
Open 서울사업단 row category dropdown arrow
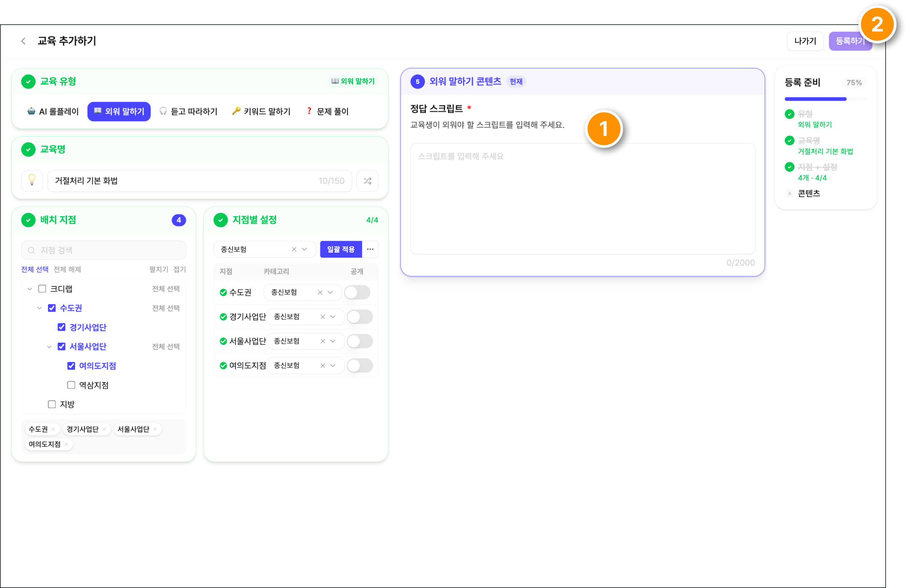333,341
